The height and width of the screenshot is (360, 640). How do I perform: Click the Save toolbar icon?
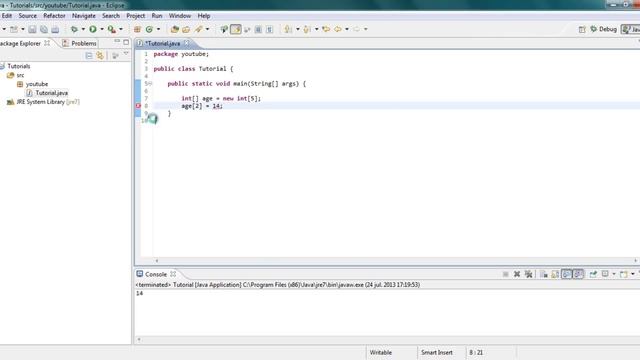coord(32,29)
